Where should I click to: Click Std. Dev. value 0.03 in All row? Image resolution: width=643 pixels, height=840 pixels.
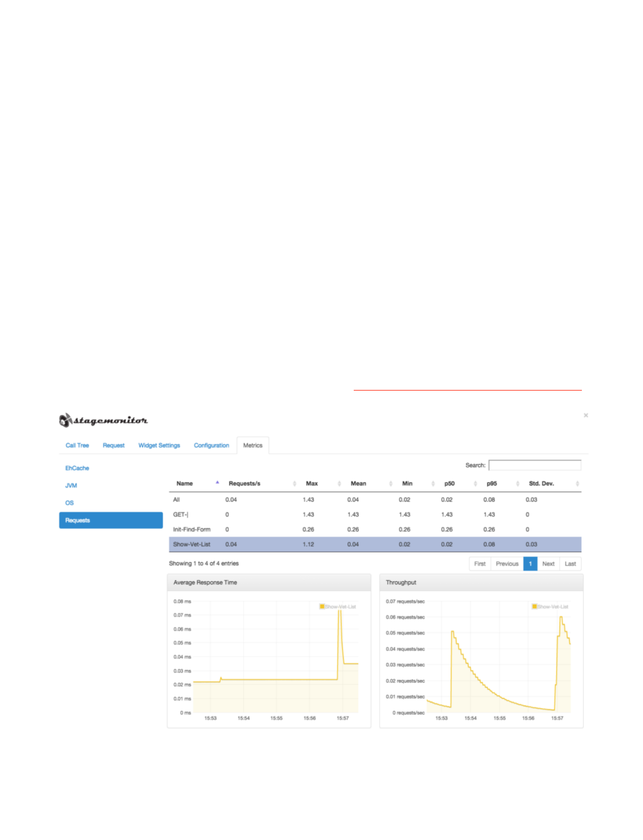pos(531,499)
